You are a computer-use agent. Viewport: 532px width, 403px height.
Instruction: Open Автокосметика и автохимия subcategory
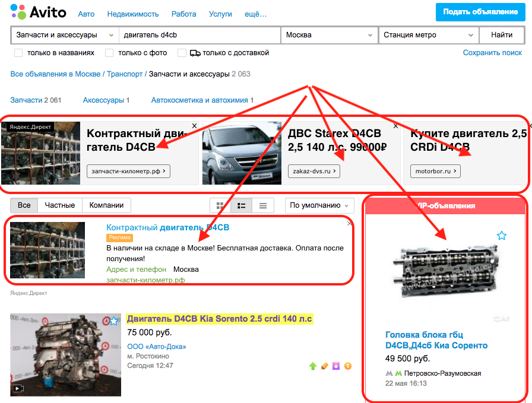199,100
